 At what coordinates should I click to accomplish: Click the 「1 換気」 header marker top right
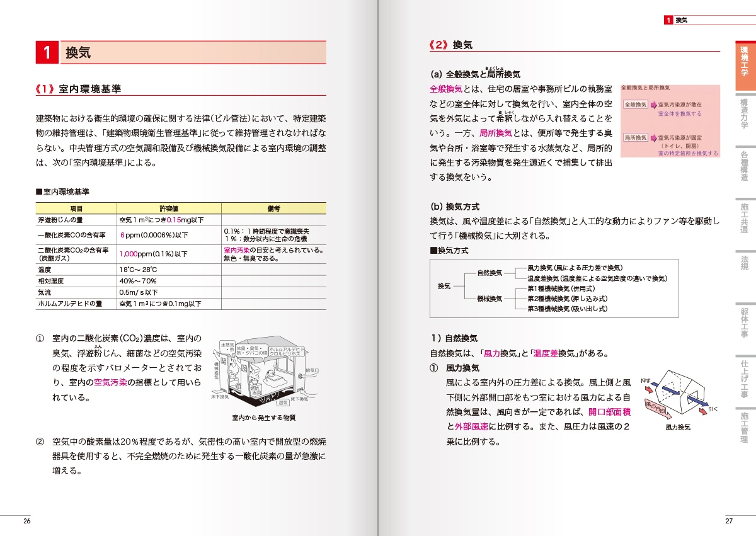pyautogui.click(x=675, y=18)
